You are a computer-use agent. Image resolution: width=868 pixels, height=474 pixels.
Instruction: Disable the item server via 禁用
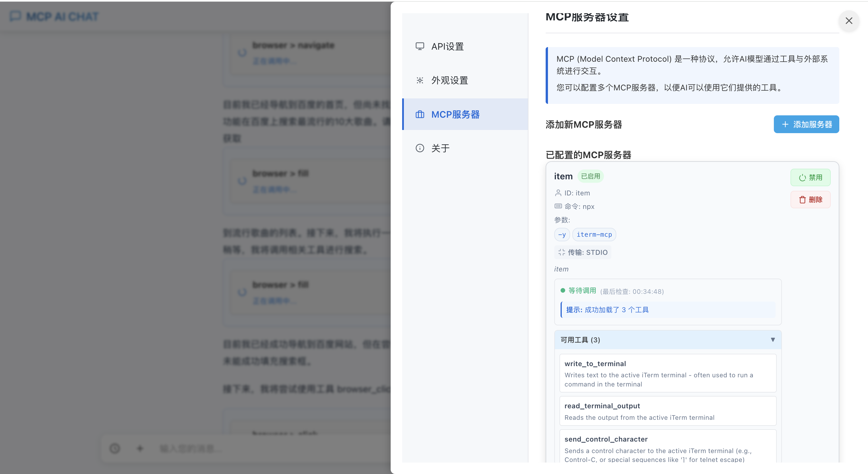(810, 178)
